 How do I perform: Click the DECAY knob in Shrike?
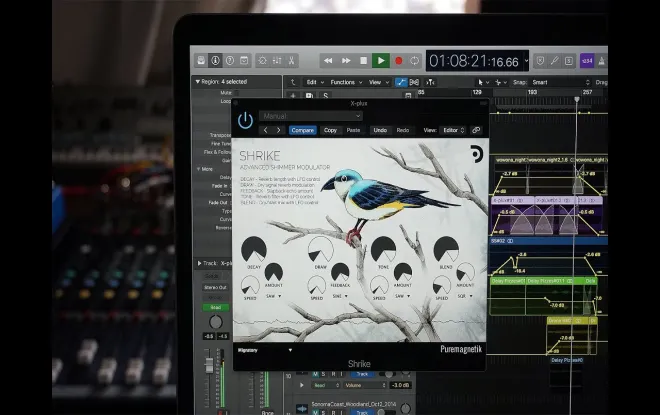point(254,249)
